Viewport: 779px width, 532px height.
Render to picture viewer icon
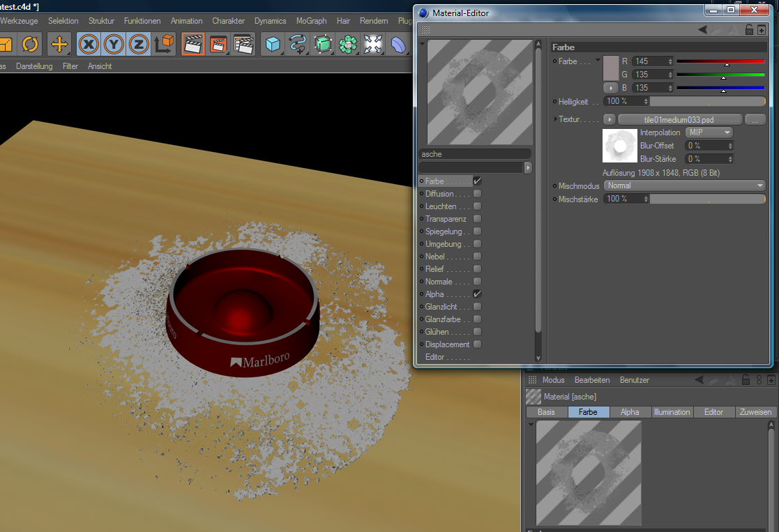[218, 44]
